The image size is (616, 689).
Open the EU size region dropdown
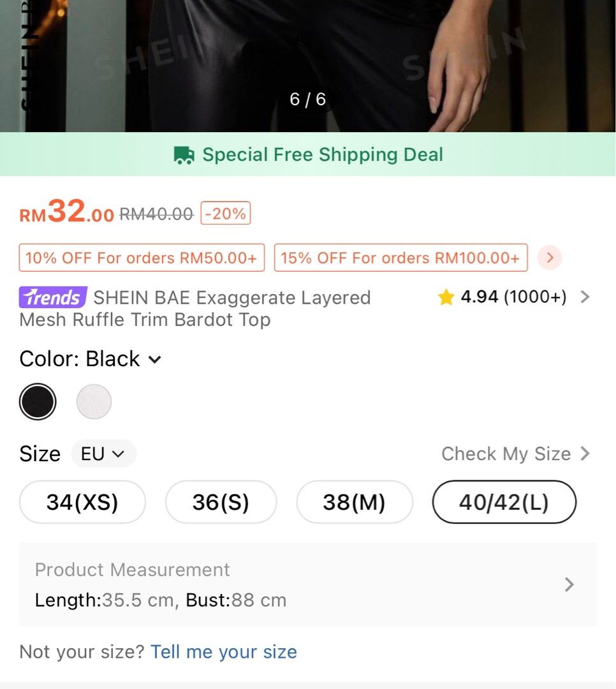[x=103, y=454]
